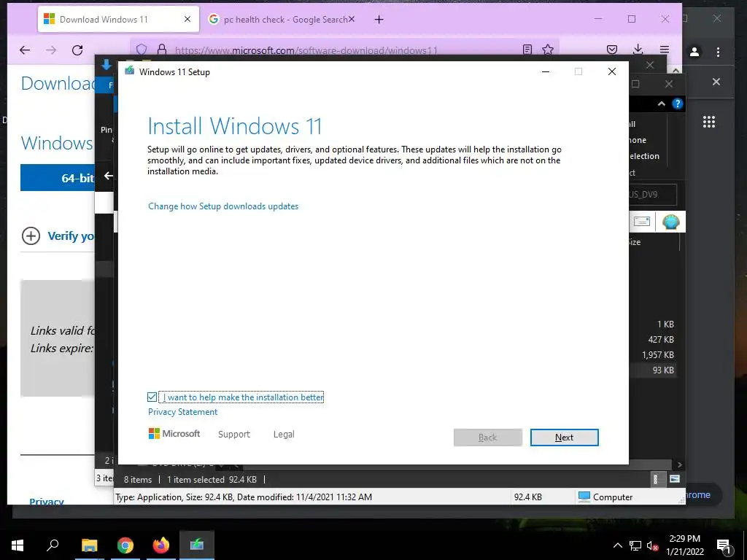The image size is (747, 560).
Task: Open the Firefox hamburger menu
Action: point(665,50)
